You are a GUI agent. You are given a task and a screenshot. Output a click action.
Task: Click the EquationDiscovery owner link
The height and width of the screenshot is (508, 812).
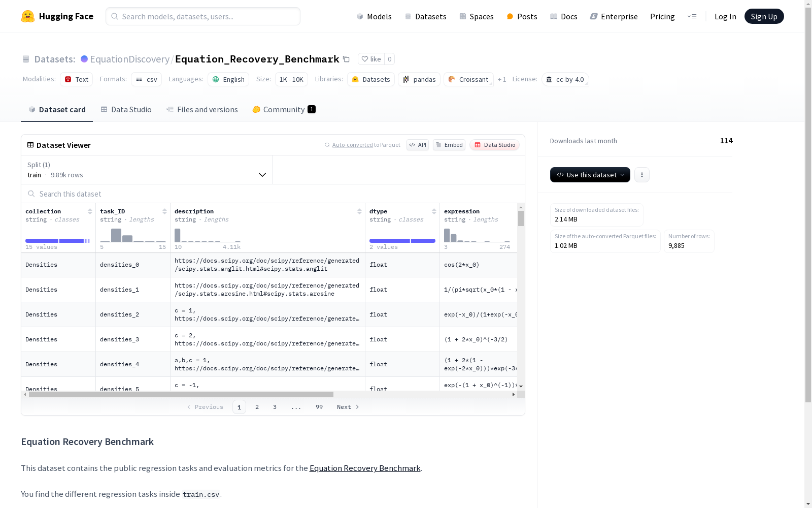[129, 59]
